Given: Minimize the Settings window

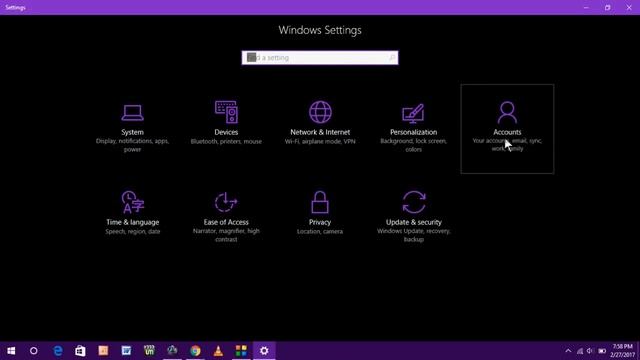Looking at the screenshot, I should click(x=587, y=7).
